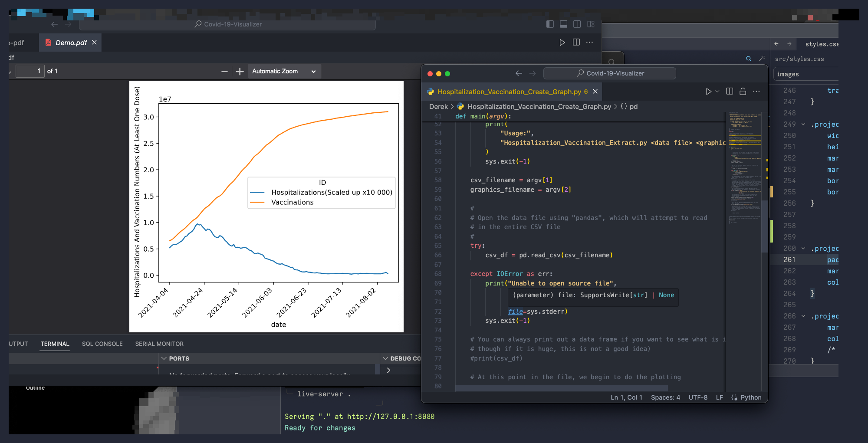Click src/styles.css breadcrumb path
The image size is (868, 443).
799,59
